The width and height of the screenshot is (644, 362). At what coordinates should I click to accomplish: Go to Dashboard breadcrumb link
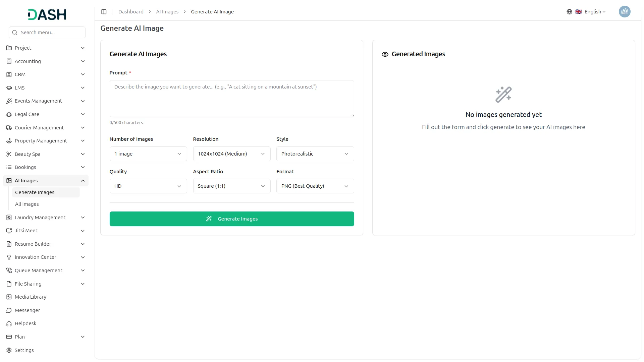pos(131,12)
